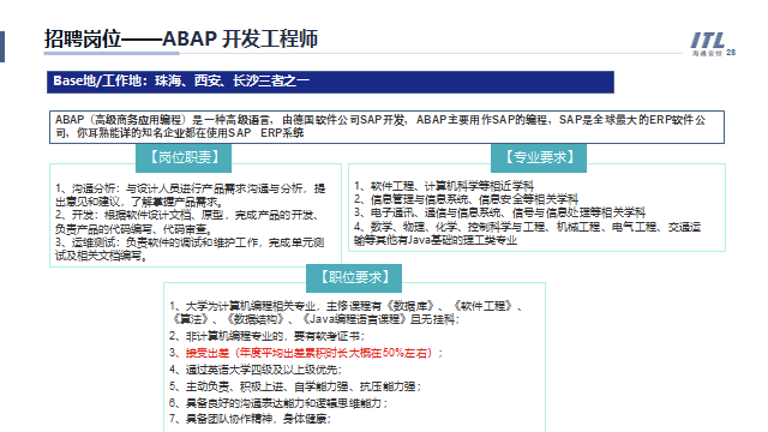Click duty item 2 开发
The height and width of the screenshot is (432, 768).
189,222
